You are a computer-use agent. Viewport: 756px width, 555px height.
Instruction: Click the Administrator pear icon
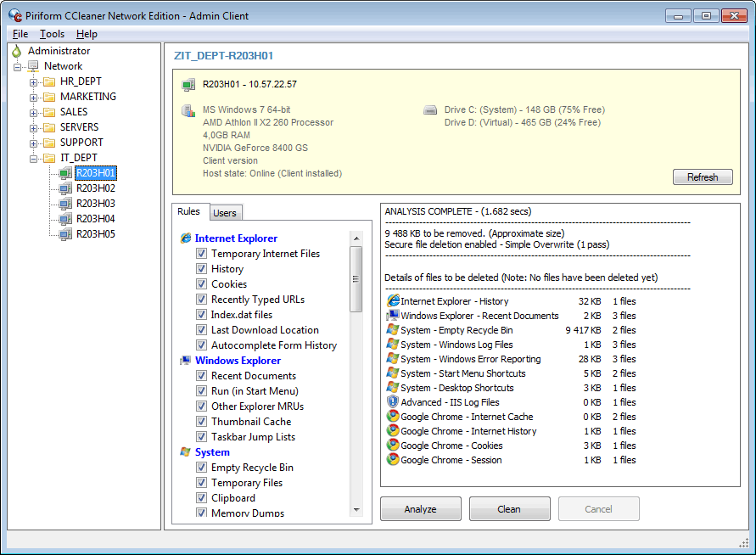(17, 51)
